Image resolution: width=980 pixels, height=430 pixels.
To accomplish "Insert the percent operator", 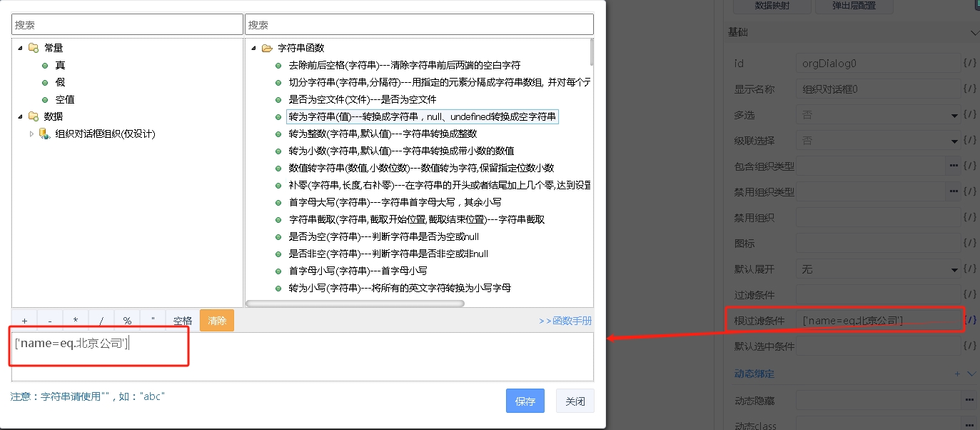I will [127, 321].
